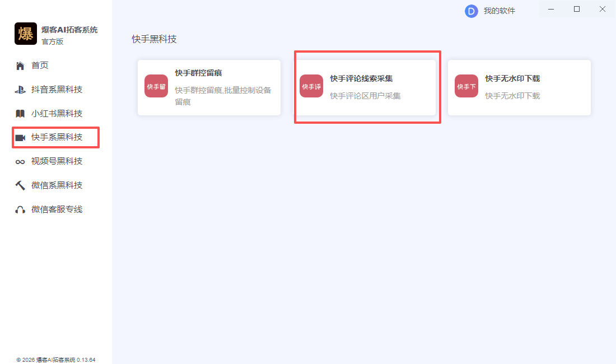Click the red 快手评 card icon
Screen dimensions: 616x364
click(311, 86)
